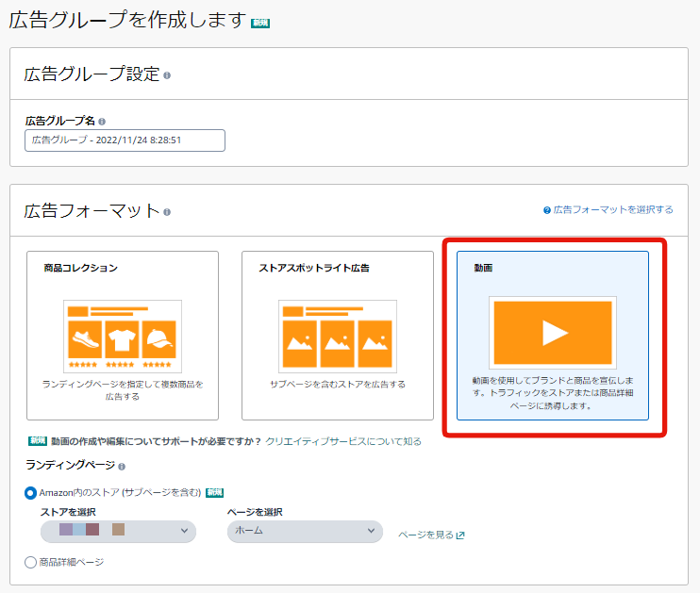Choose the 動画 ad format card
The width and height of the screenshot is (700, 593).
(x=553, y=335)
